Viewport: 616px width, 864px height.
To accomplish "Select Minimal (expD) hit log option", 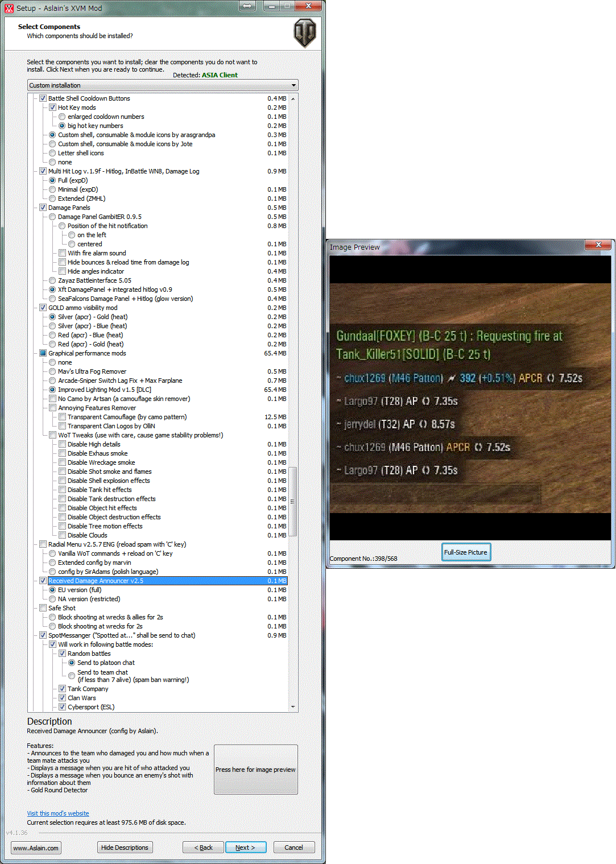I will (52, 189).
